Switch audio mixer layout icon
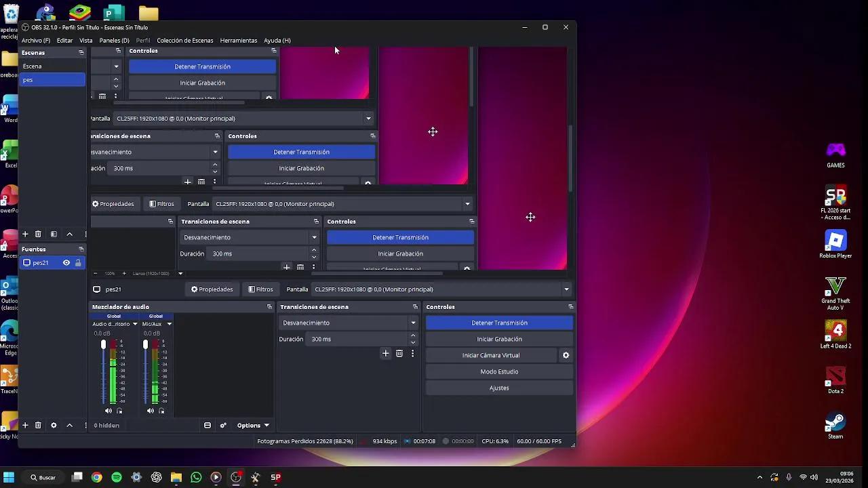This screenshot has height=488, width=868. [208, 425]
